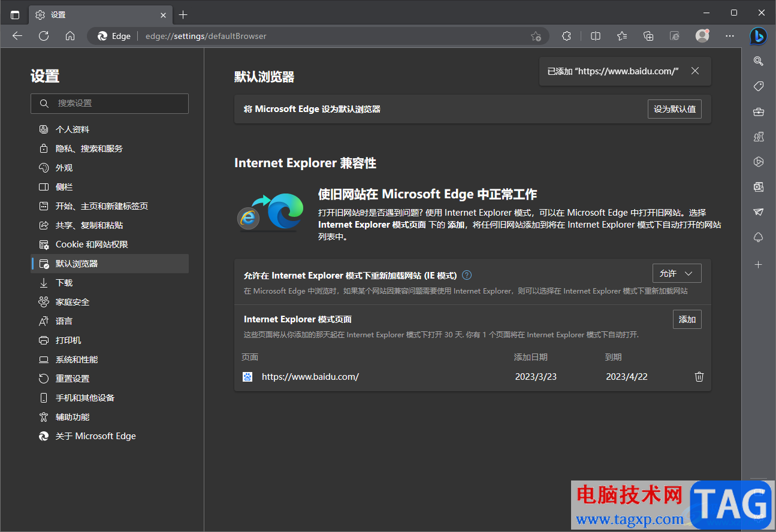This screenshot has height=532, width=776.
Task: Go back using the browser back arrow
Action: point(17,36)
